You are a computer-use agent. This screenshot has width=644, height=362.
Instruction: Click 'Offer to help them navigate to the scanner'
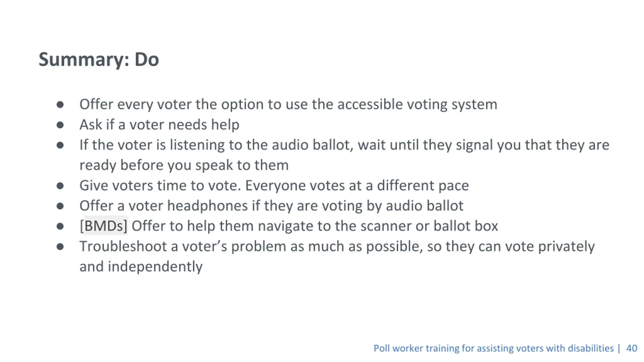click(x=315, y=226)
